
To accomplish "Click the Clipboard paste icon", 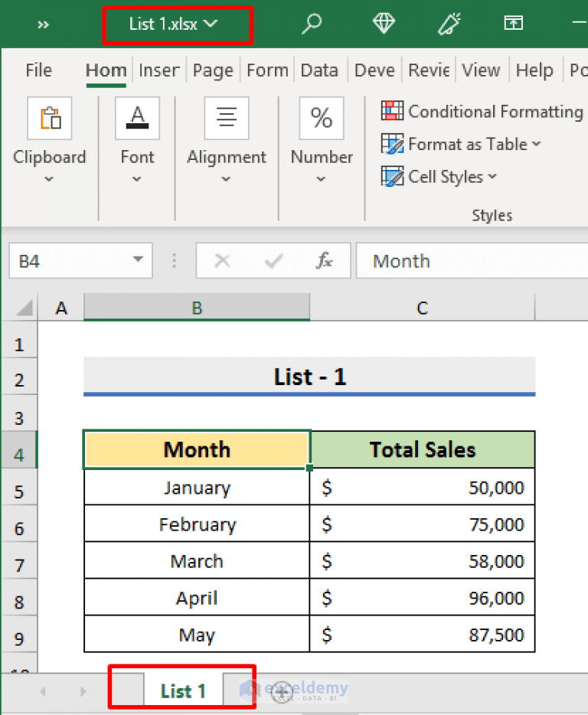I will click(49, 118).
